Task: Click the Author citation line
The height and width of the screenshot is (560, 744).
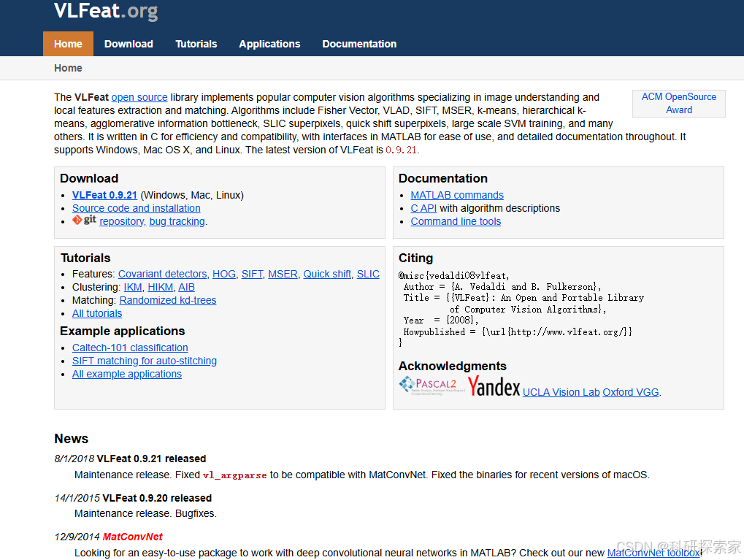Action: (502, 287)
